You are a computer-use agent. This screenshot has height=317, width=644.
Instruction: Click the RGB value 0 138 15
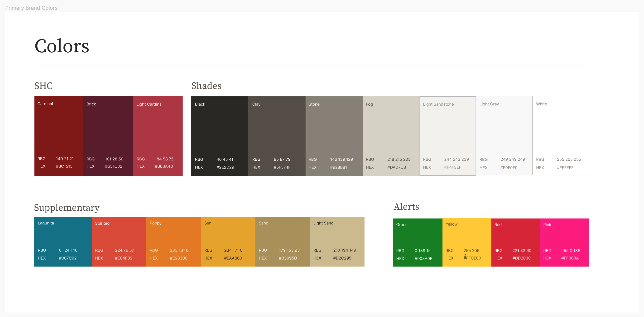coord(423,251)
